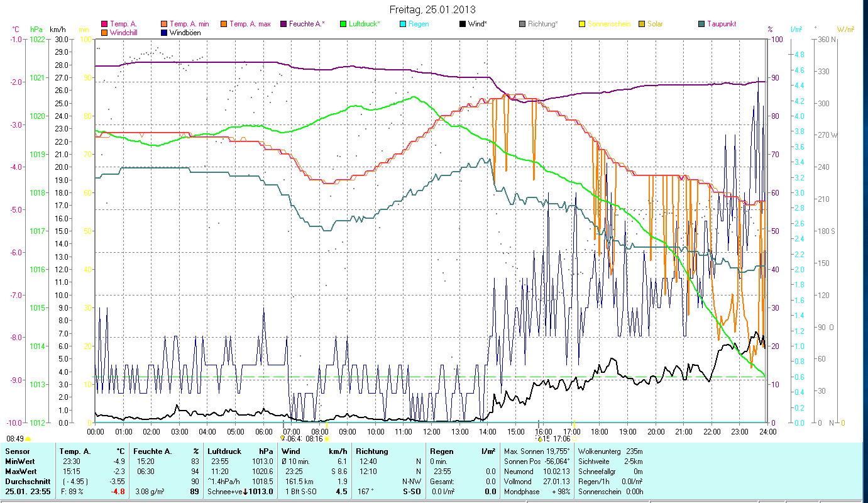This screenshot has height=503, width=868.
Task: Click the gray Richtung legend square
Action: pos(522,24)
